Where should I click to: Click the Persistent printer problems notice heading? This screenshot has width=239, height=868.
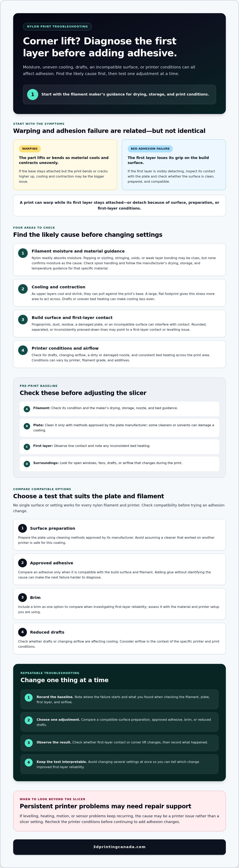tap(105, 806)
